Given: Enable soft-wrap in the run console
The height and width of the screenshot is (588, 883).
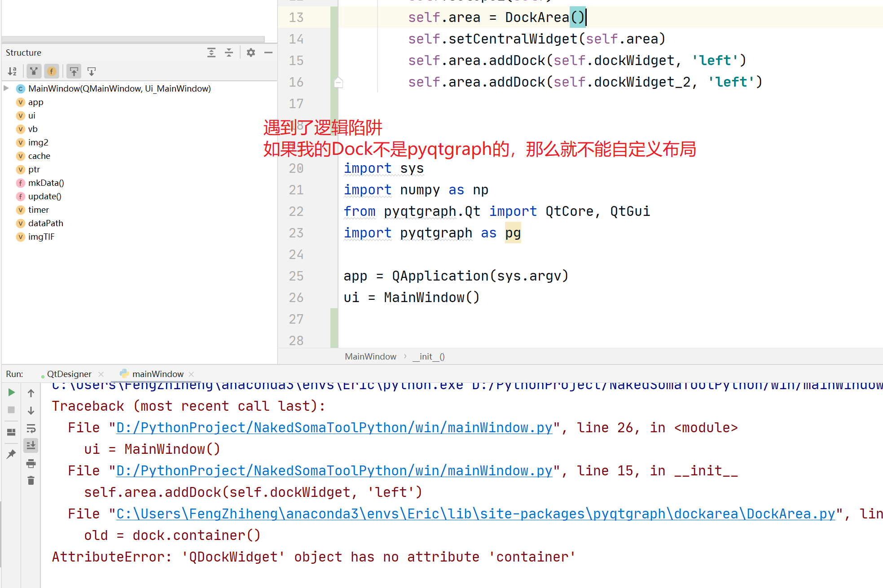Looking at the screenshot, I should [x=31, y=428].
